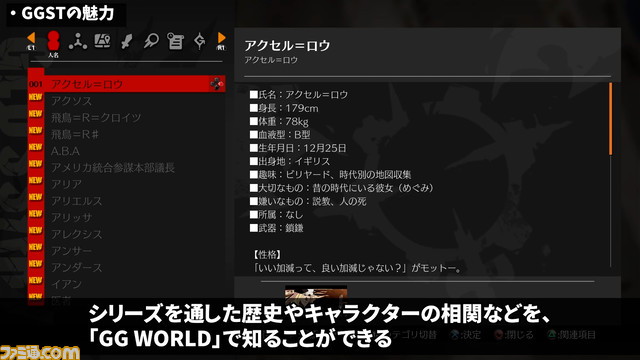
Task: Click the 関連項目 related items prompt
Action: pos(571,335)
